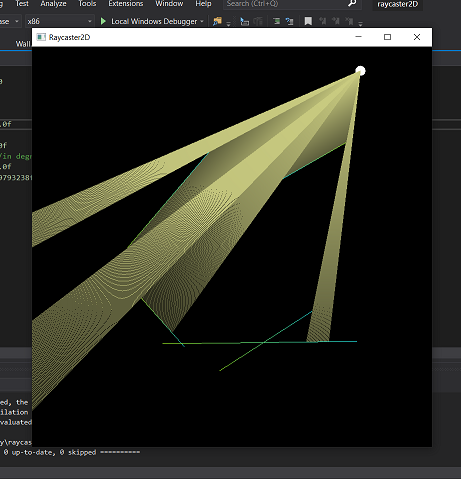Open the Tools menu
This screenshot has height=479, width=461.
click(87, 4)
